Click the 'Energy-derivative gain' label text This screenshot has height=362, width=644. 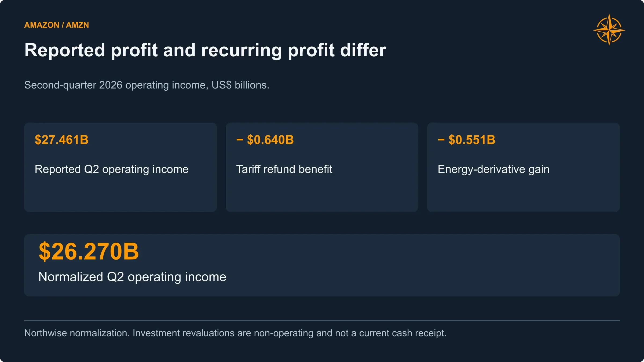click(x=494, y=169)
